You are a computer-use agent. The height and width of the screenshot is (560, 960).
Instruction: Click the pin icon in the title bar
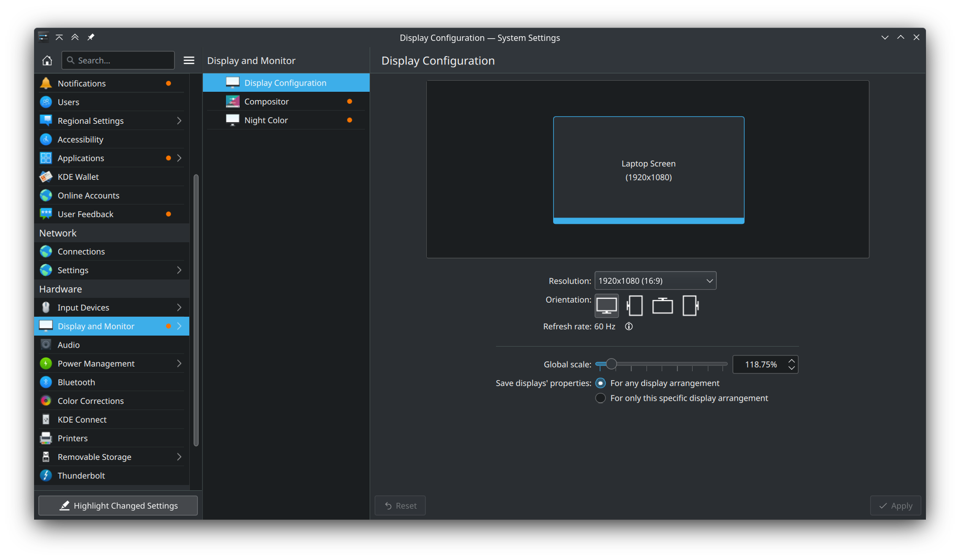[91, 37]
